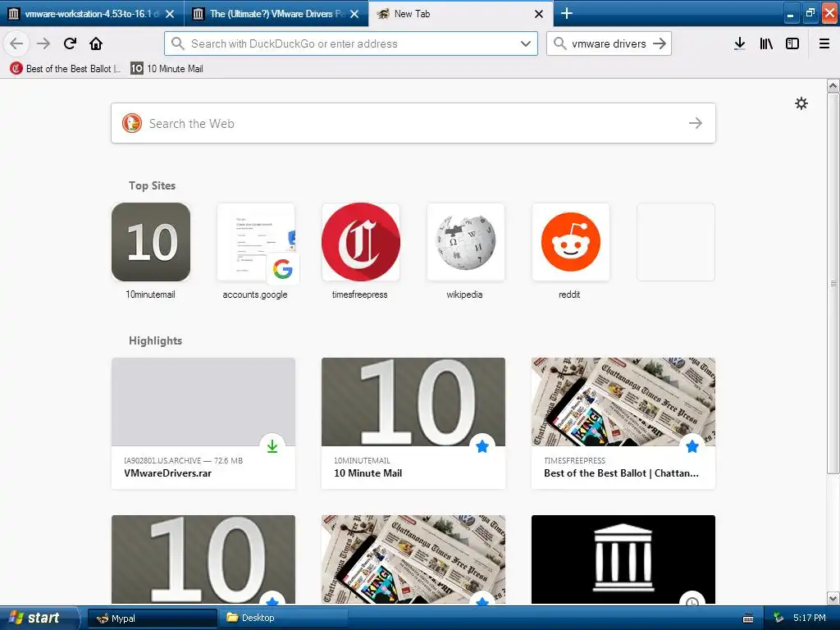Toggle the sidebar view icon
840x630 pixels.
click(792, 43)
